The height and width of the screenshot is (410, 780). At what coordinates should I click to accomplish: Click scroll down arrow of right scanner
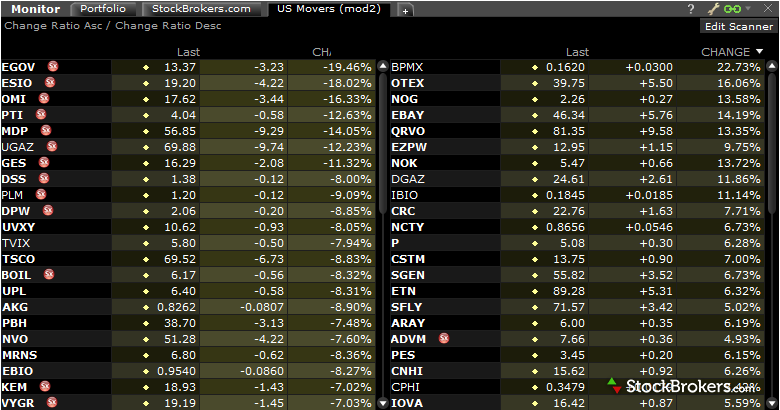pos(772,403)
